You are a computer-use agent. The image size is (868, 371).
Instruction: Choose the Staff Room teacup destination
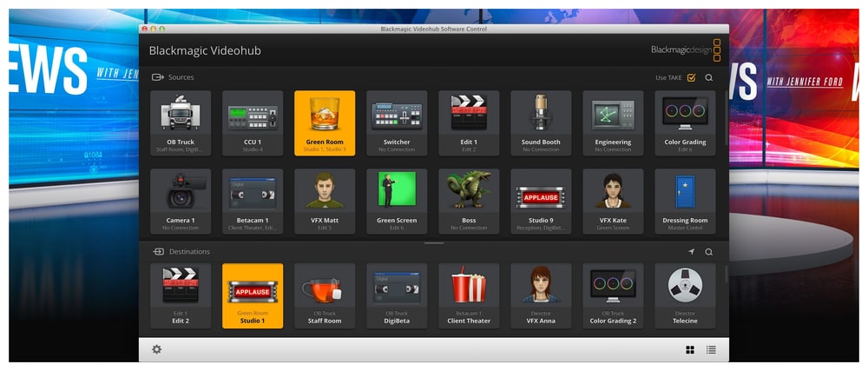click(325, 295)
